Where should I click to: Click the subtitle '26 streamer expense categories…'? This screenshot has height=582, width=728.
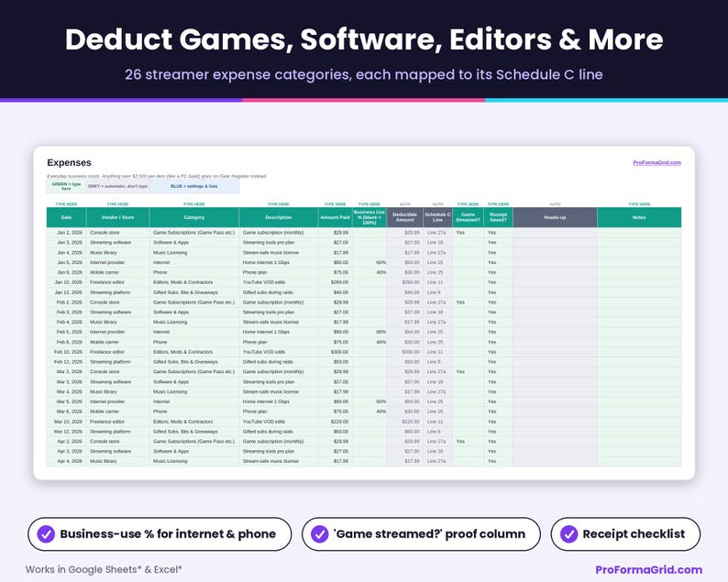point(364,74)
